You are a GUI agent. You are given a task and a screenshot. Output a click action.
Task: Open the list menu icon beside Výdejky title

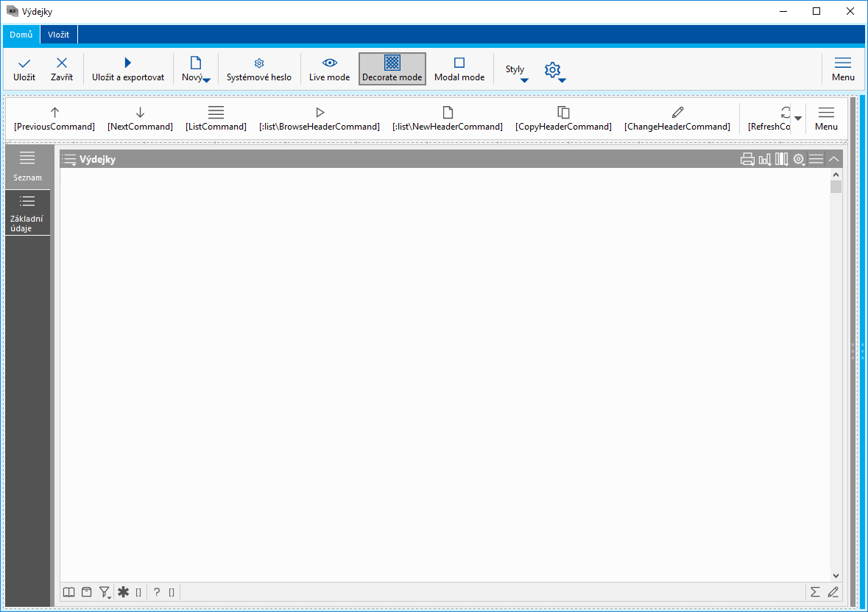pyautogui.click(x=68, y=160)
